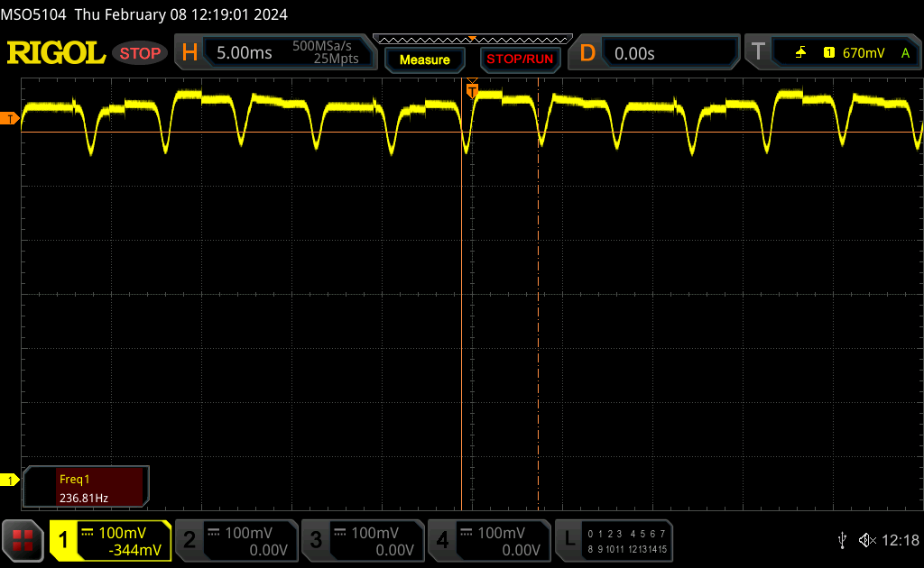Toggle channel 4
The width and height of the screenshot is (924, 568).
tap(442, 540)
